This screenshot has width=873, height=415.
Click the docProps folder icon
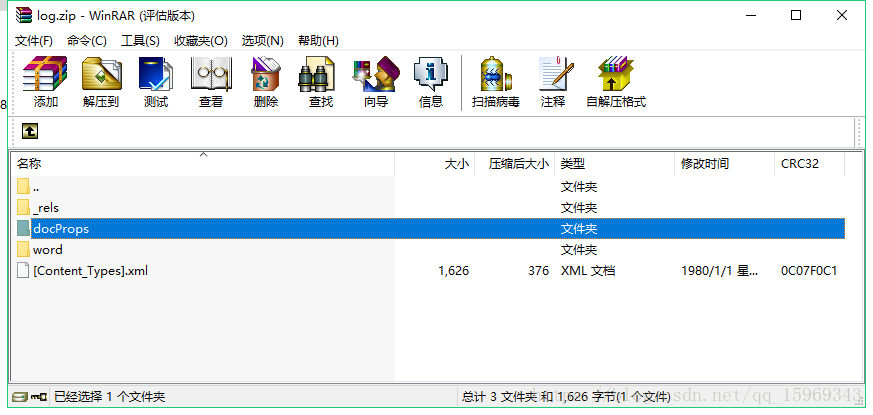point(23,228)
